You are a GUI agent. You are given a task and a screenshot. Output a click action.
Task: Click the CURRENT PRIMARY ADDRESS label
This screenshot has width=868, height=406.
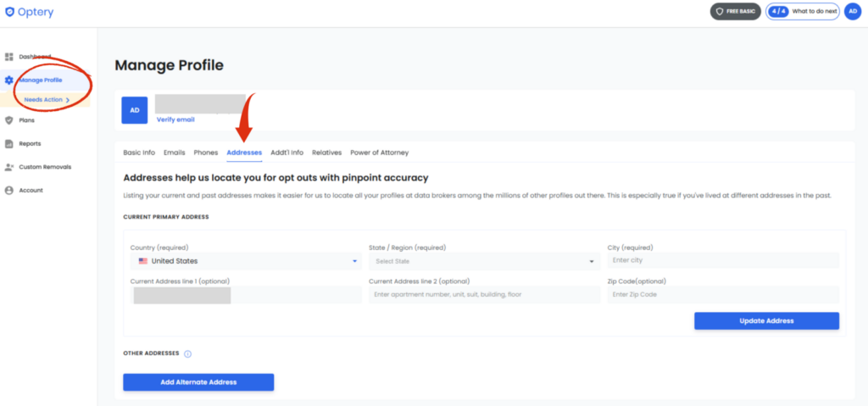pos(166,217)
